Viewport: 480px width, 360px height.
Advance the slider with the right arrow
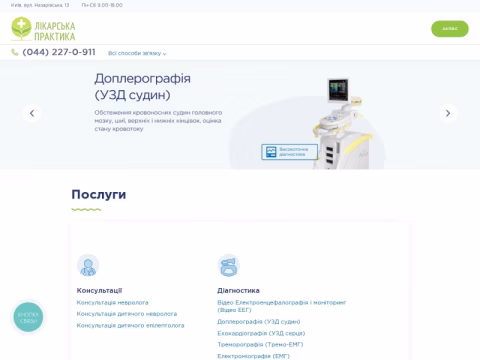click(448, 113)
